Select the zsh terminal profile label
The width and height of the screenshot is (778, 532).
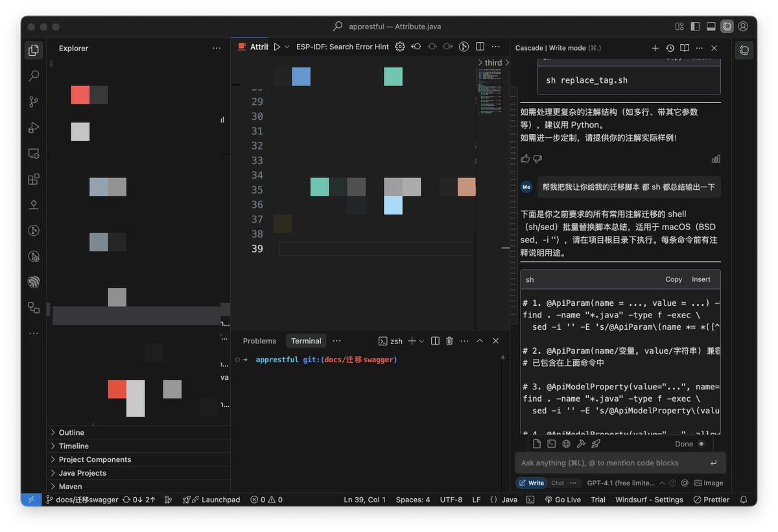(x=391, y=341)
